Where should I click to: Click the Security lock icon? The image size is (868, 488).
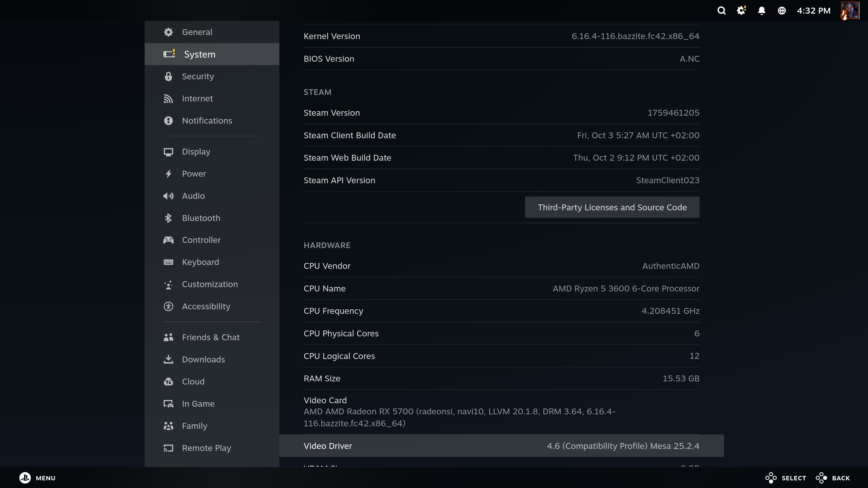coord(168,76)
